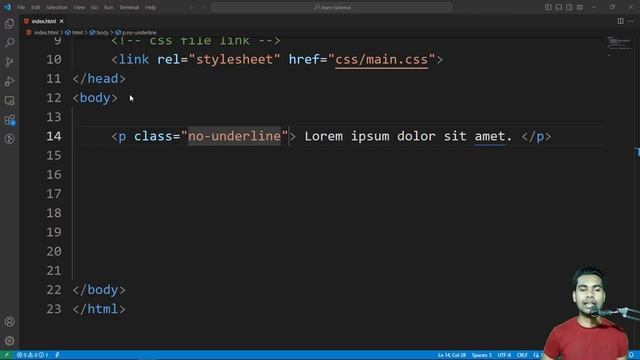This screenshot has width=640, height=360.
Task: Open the Go menu
Action: [94, 7]
